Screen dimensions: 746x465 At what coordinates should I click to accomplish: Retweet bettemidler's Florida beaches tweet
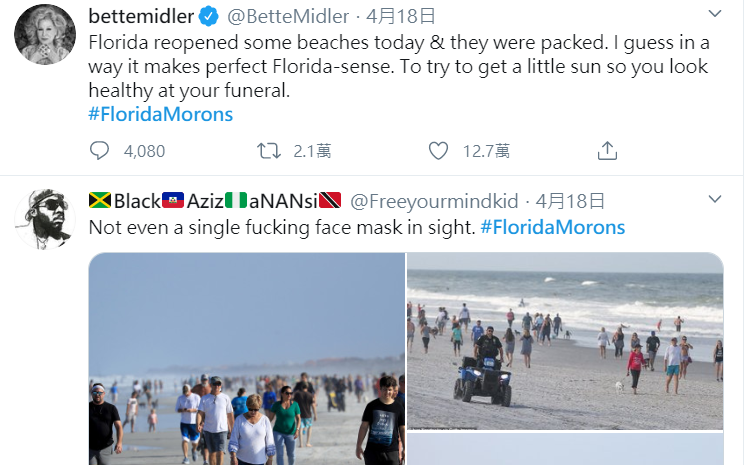click(x=269, y=151)
